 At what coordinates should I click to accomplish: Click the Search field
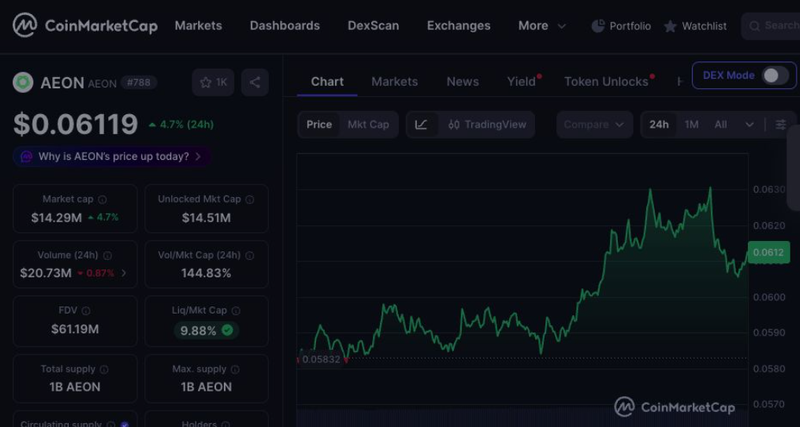coord(770,26)
